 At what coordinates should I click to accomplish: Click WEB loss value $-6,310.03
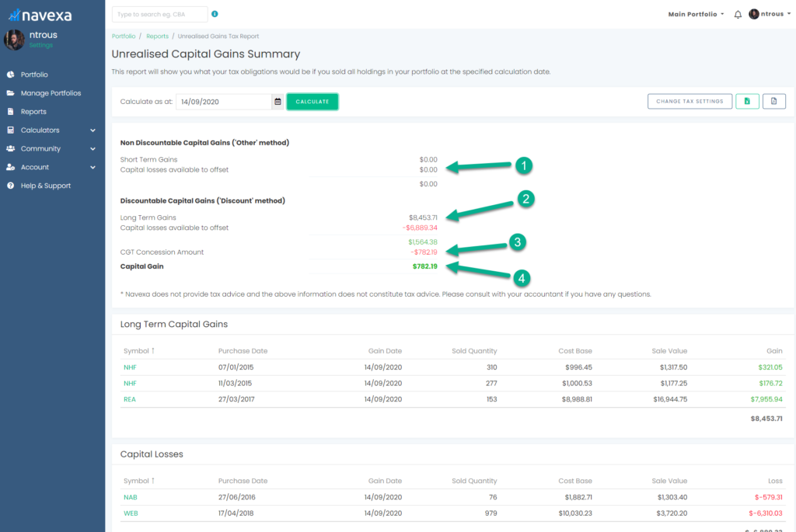pos(766,513)
